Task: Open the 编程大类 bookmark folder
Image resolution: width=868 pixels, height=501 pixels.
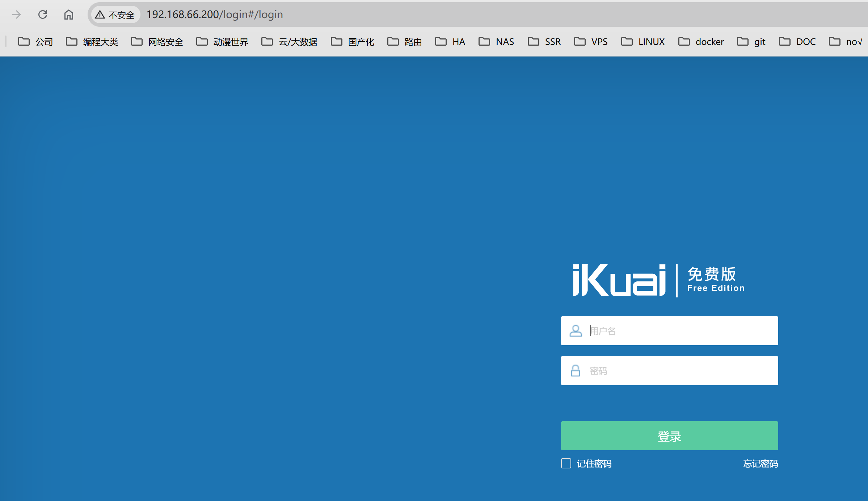Action: click(x=92, y=42)
